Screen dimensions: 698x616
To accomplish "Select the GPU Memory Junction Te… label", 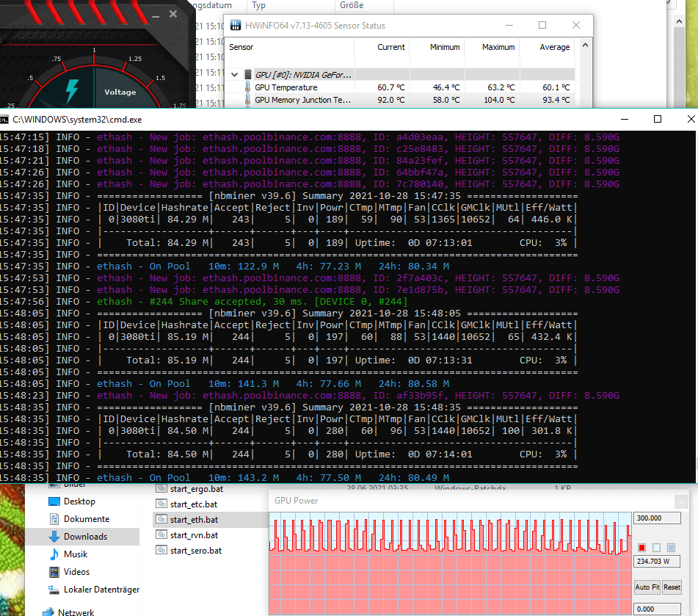I will coord(302,100).
